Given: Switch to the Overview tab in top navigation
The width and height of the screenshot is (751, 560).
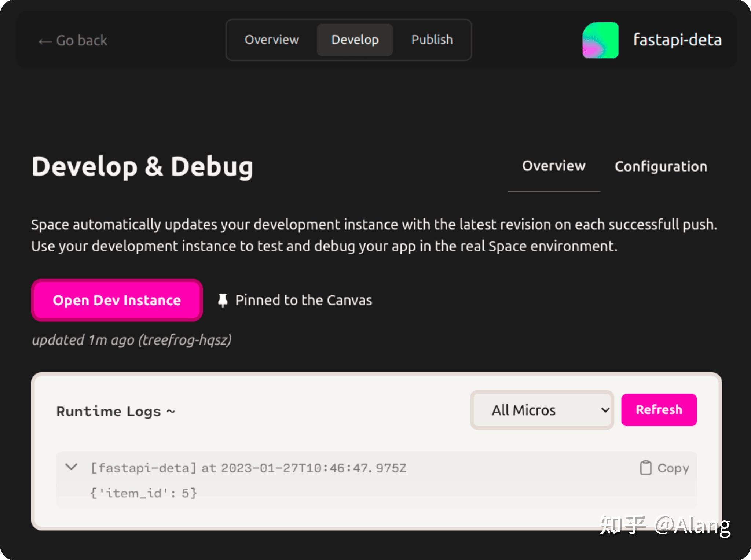Looking at the screenshot, I should coord(272,40).
